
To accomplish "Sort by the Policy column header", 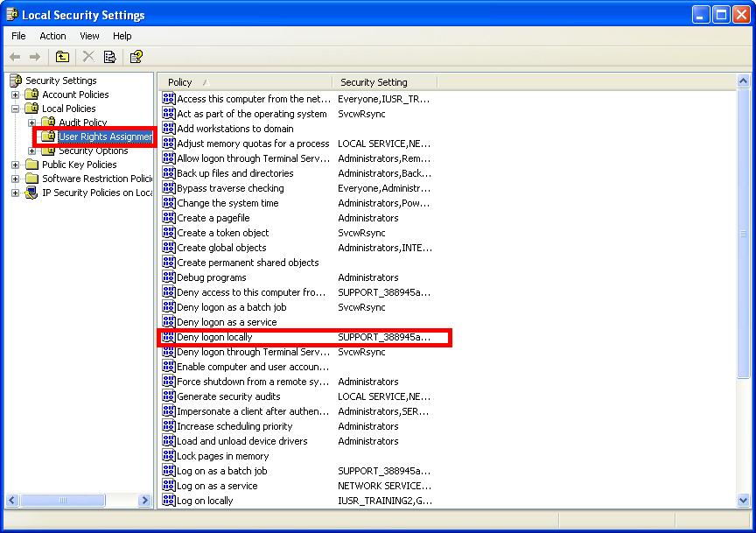I will point(245,82).
